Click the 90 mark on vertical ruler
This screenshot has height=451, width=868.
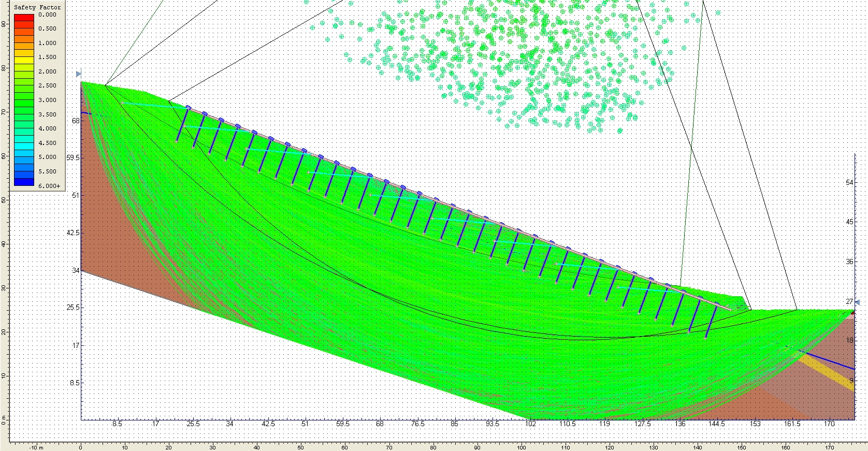[x=4, y=24]
